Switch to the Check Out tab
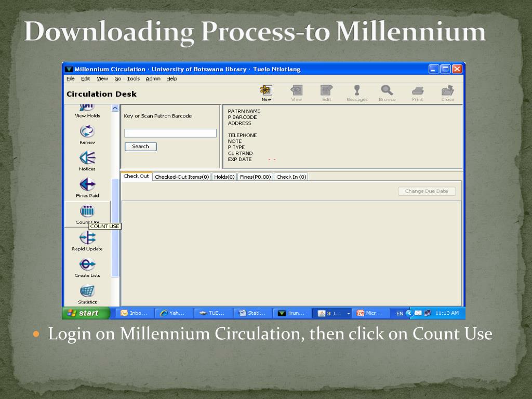The width and height of the screenshot is (532, 399). click(136, 176)
